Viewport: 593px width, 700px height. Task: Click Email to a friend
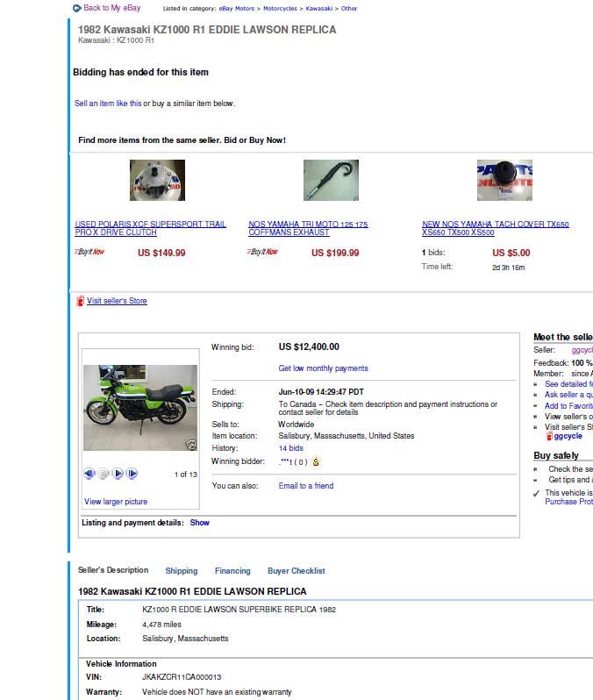[306, 486]
